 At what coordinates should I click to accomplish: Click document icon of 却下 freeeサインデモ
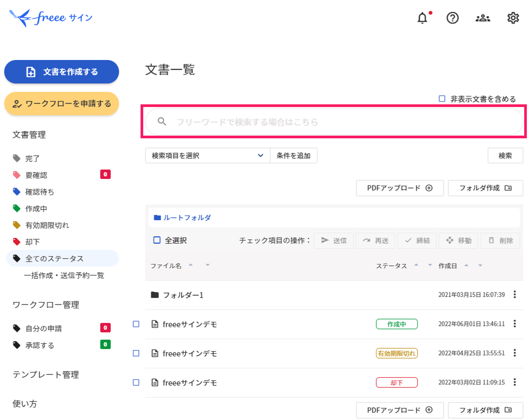[x=155, y=382]
